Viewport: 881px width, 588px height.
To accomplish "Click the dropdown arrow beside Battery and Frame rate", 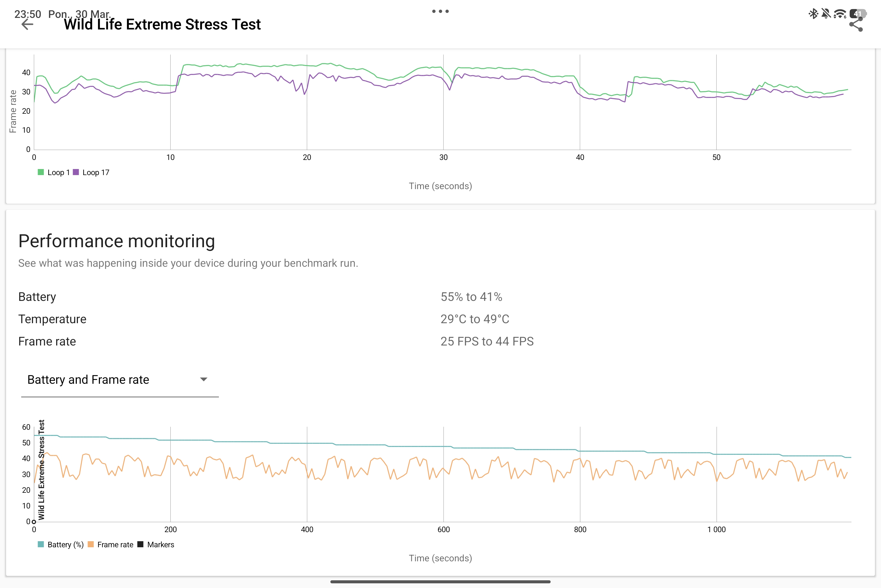I will (204, 380).
